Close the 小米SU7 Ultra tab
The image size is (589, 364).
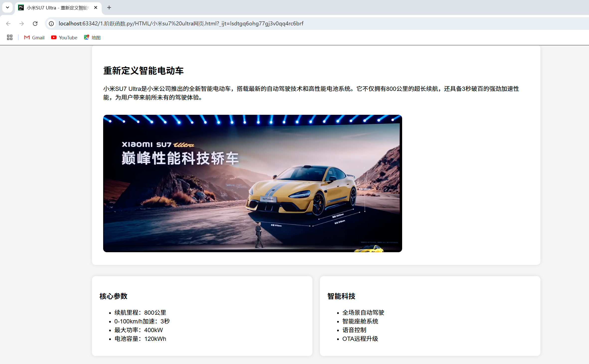[96, 7]
